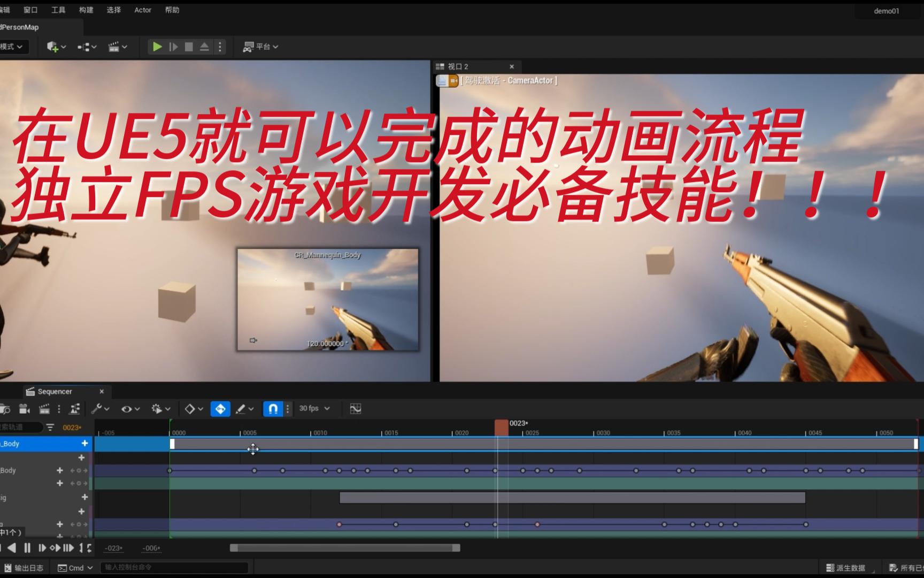Toggle the snapping magnet in Sequencer
The width and height of the screenshot is (924, 578).
pos(272,408)
